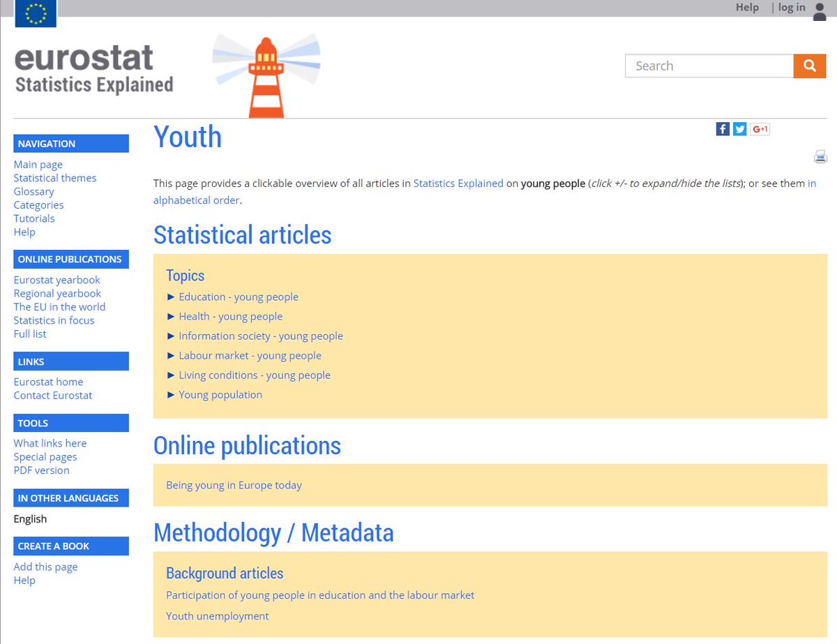Open Contact Eurostat link
Viewport: 837px width, 644px height.
(53, 395)
